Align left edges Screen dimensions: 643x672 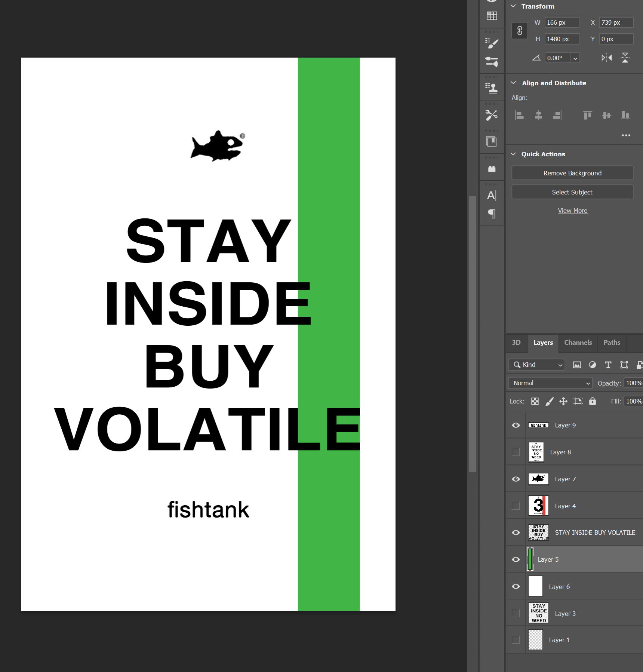[x=519, y=115]
